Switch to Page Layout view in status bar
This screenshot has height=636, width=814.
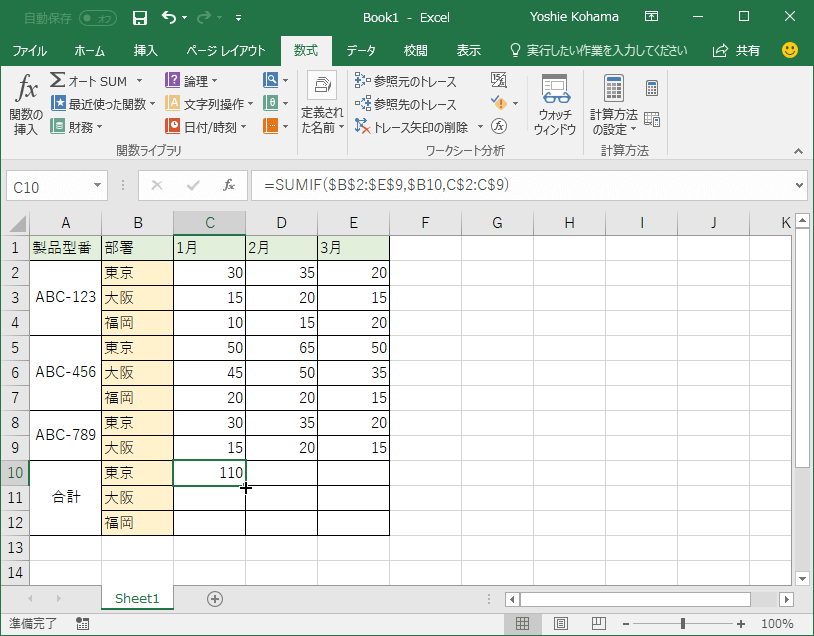click(x=561, y=623)
